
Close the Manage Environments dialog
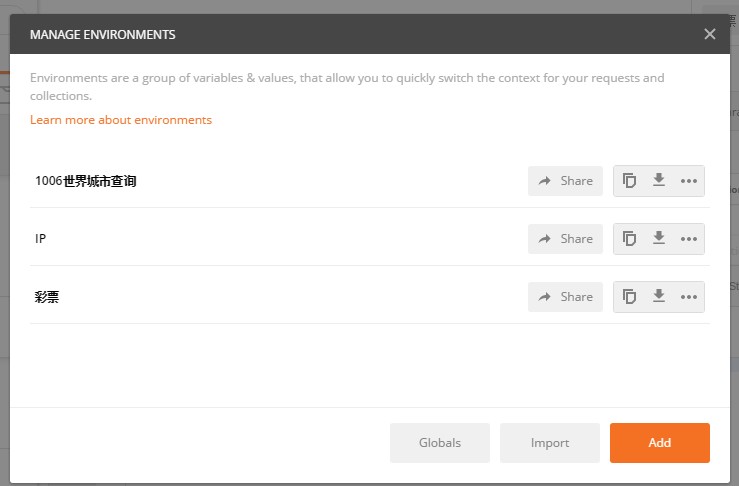(710, 34)
